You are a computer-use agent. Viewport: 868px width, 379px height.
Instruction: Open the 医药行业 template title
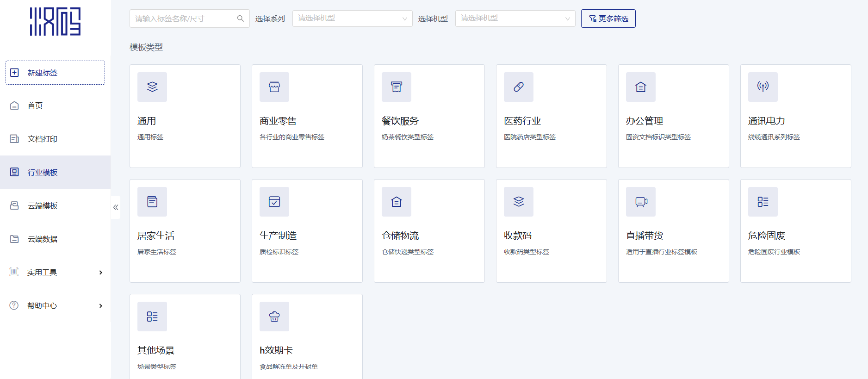pyautogui.click(x=522, y=121)
